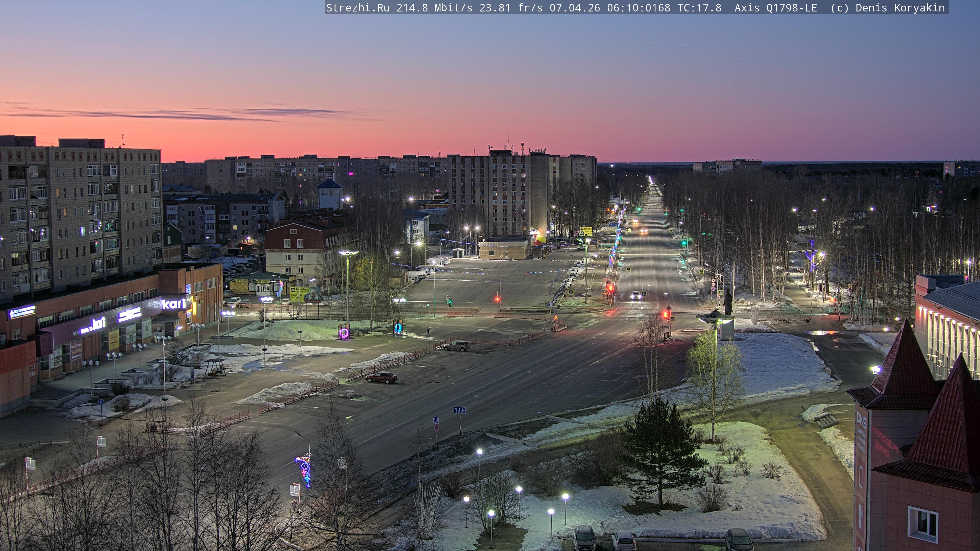980x551 pixels.
Task: Click the blue lane direction road sign
Action: click(x=459, y=410)
